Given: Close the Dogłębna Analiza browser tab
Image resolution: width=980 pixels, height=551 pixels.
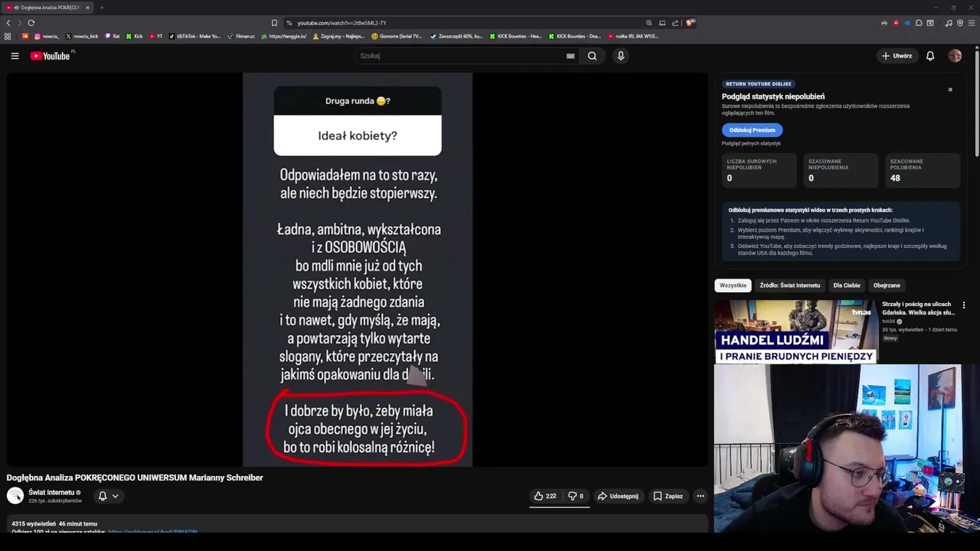Looking at the screenshot, I should [x=87, y=8].
